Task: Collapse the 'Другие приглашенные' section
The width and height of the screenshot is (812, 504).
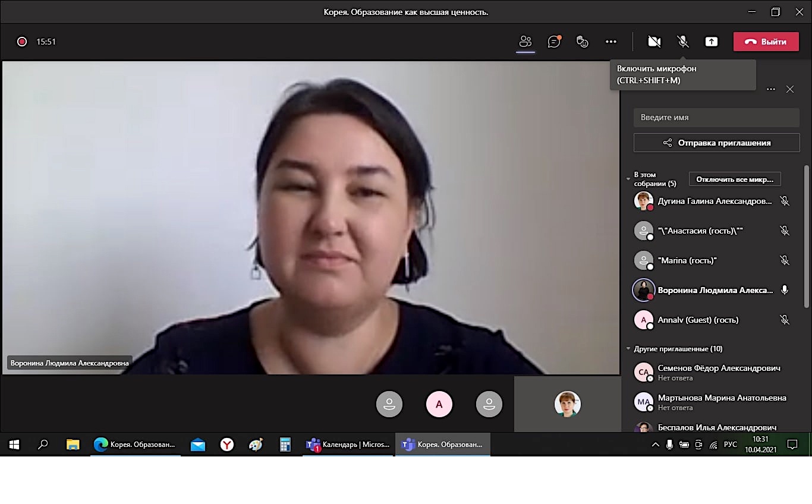Action: point(628,349)
